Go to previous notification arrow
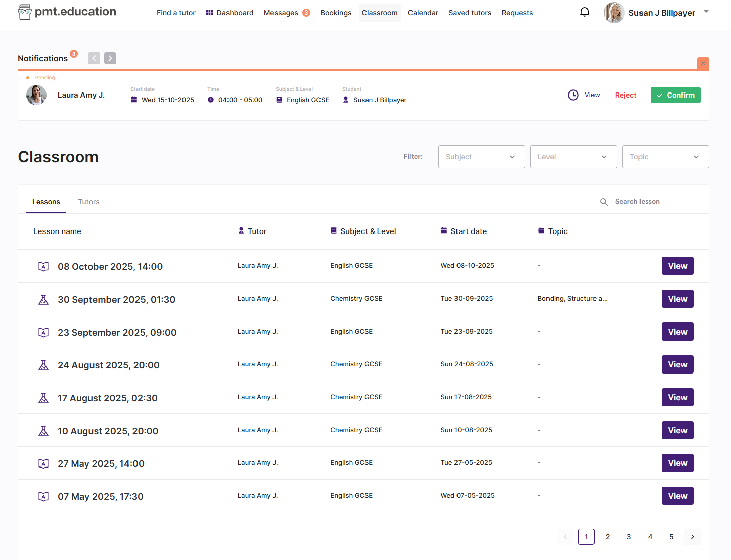Viewport: 731px width, 560px height. click(94, 58)
